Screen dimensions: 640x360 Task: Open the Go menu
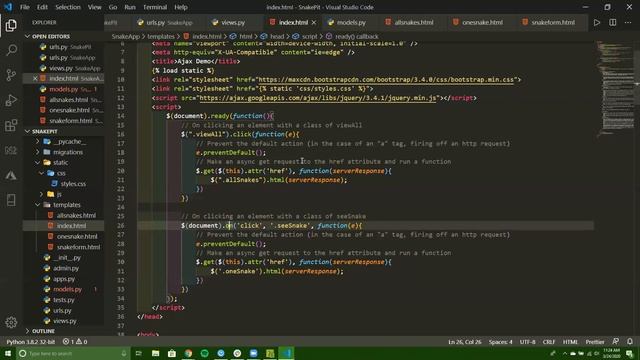[x=113, y=7]
